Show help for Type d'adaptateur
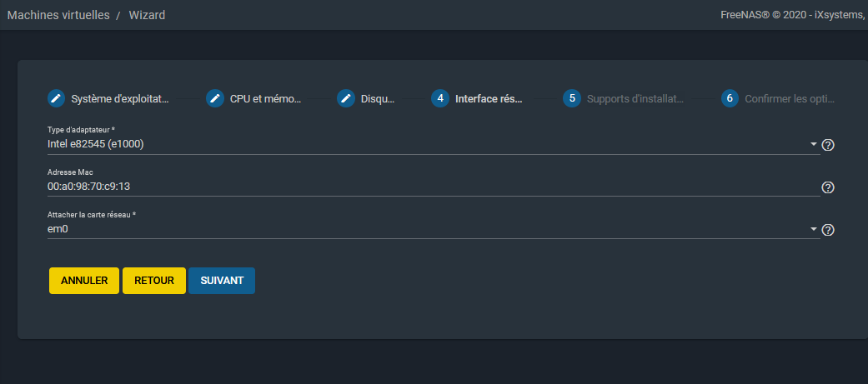The height and width of the screenshot is (384, 868). point(828,145)
